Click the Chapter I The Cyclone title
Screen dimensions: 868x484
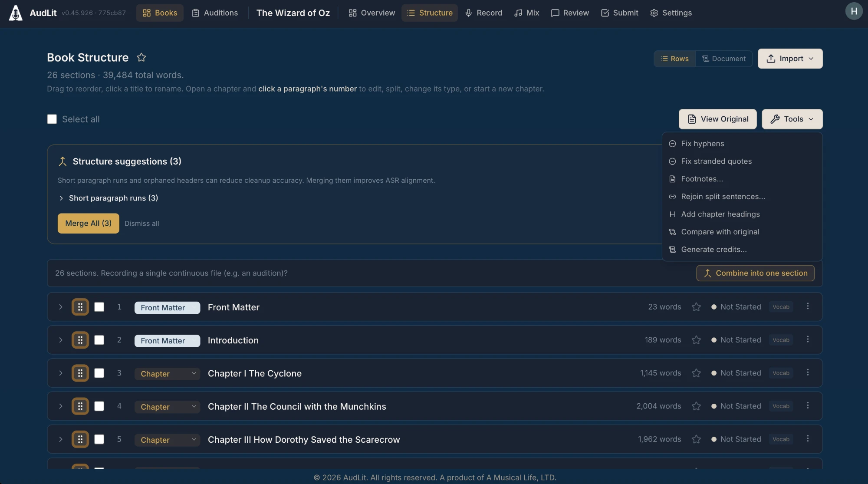coord(255,373)
